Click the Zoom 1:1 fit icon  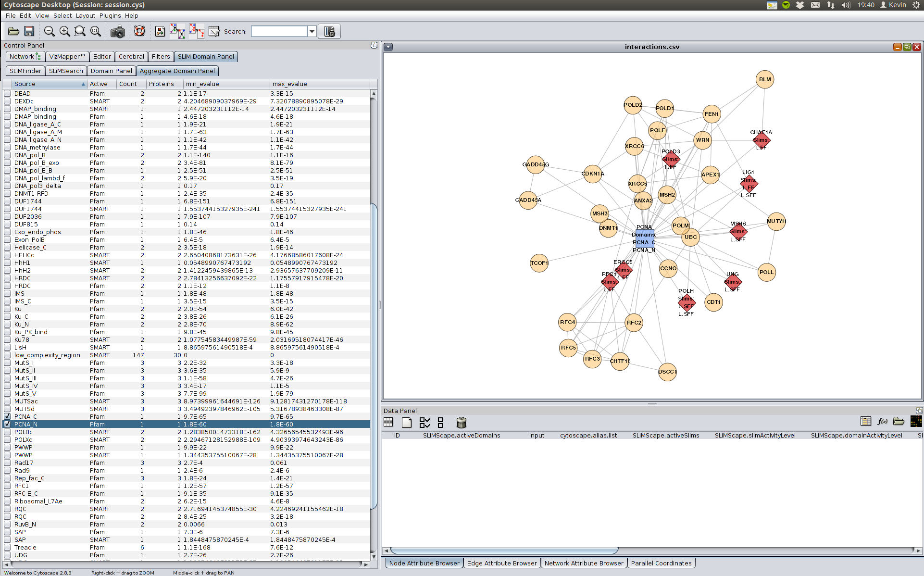pos(96,31)
